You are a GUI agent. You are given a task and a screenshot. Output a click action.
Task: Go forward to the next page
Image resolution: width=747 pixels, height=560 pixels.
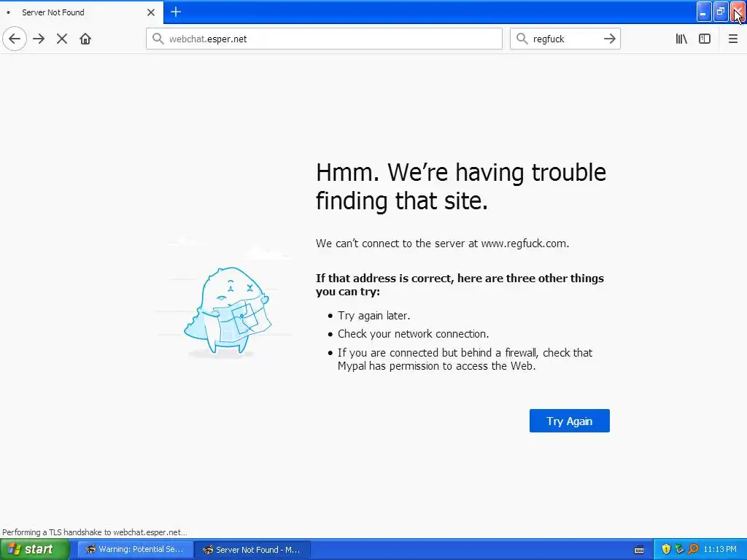click(x=39, y=39)
